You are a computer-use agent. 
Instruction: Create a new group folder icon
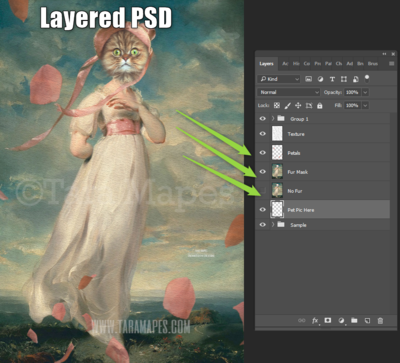tap(354, 320)
